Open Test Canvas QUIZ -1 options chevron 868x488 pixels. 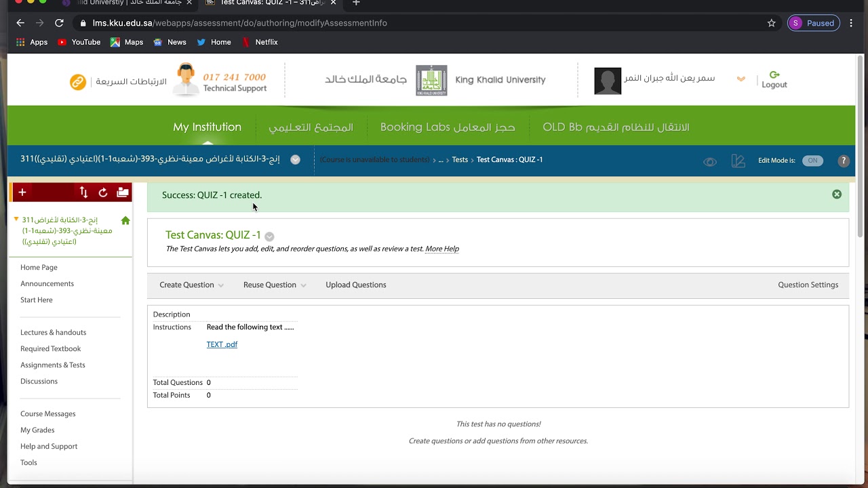pyautogui.click(x=269, y=237)
